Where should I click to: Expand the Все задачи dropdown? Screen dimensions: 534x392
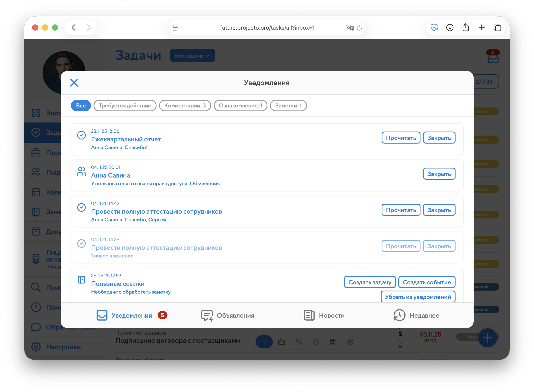[x=192, y=55]
